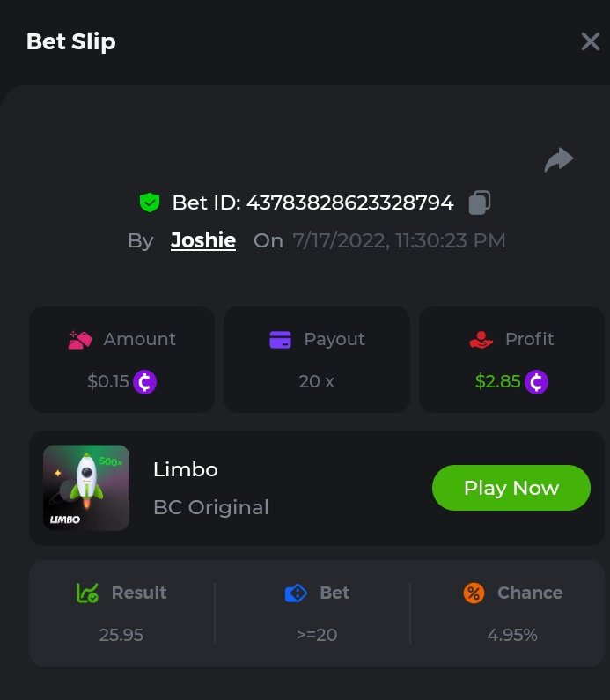Click the Bet ID number text
This screenshot has width=610, height=700.
tap(349, 203)
